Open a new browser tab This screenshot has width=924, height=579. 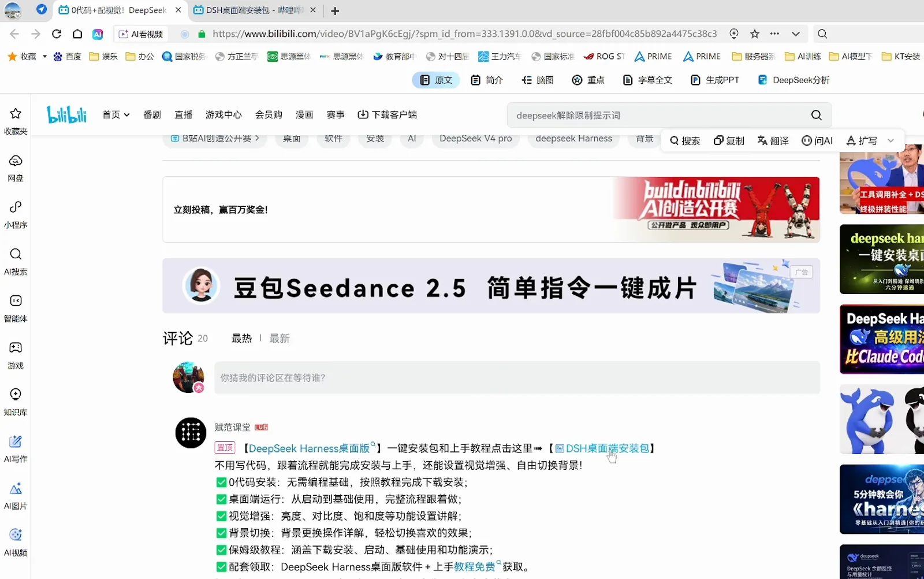pyautogui.click(x=335, y=10)
